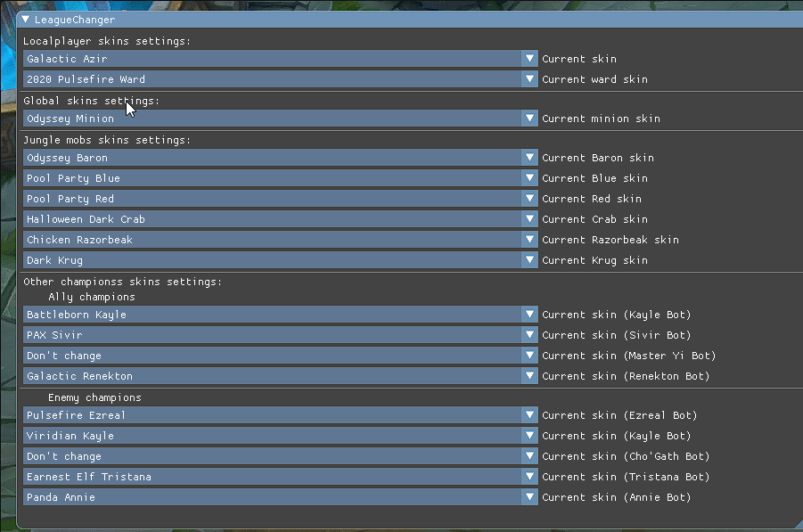
Task: Open the Viridian Kayle combo box
Action: pos(280,436)
